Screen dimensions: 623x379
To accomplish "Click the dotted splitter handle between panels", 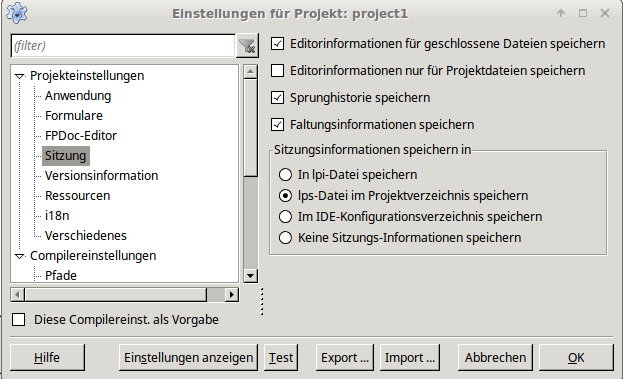I will pos(262,302).
